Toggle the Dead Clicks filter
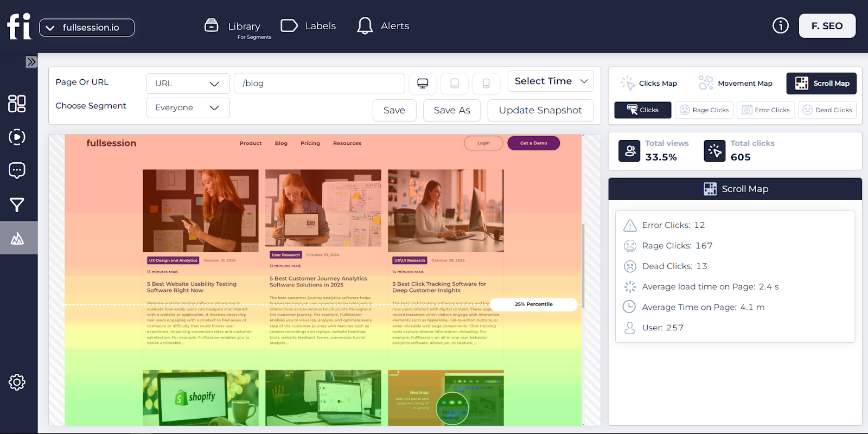This screenshot has width=868, height=434. click(x=827, y=110)
